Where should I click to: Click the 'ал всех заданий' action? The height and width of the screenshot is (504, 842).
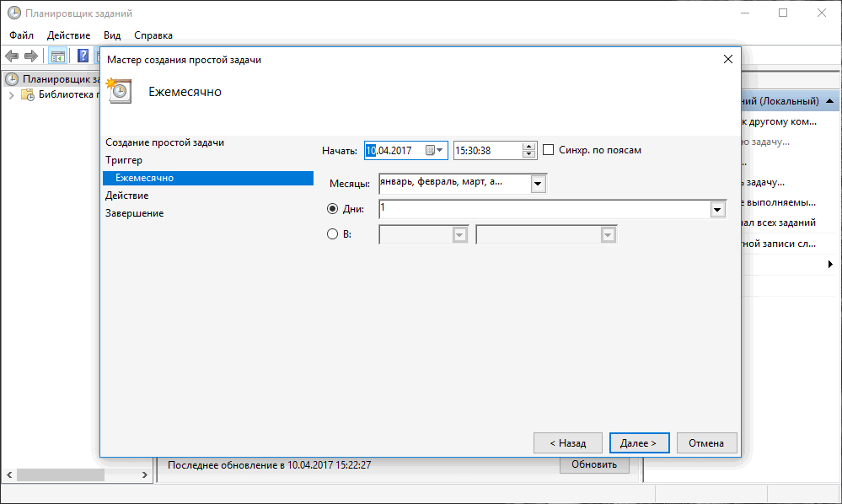coord(779,223)
